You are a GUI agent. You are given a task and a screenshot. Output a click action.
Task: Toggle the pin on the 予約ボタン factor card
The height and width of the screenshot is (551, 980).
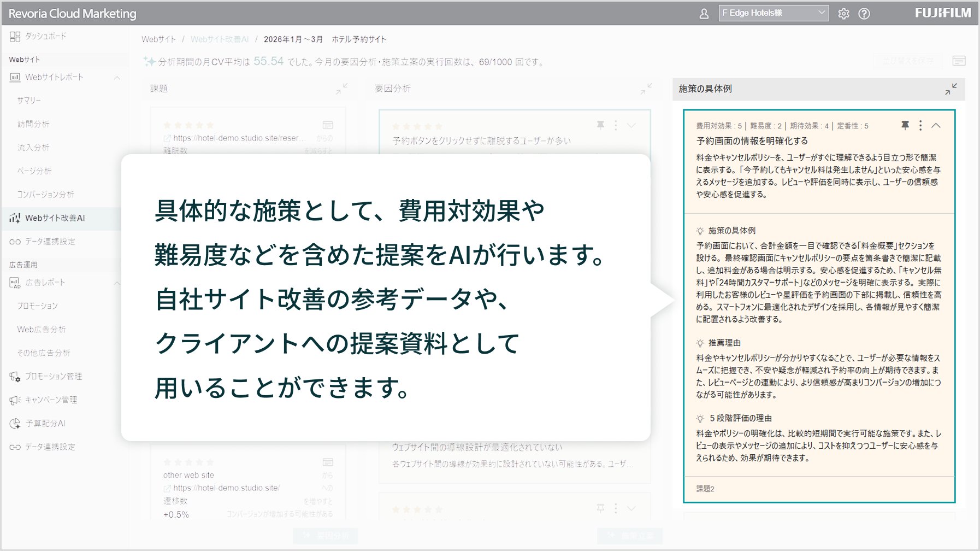click(600, 125)
